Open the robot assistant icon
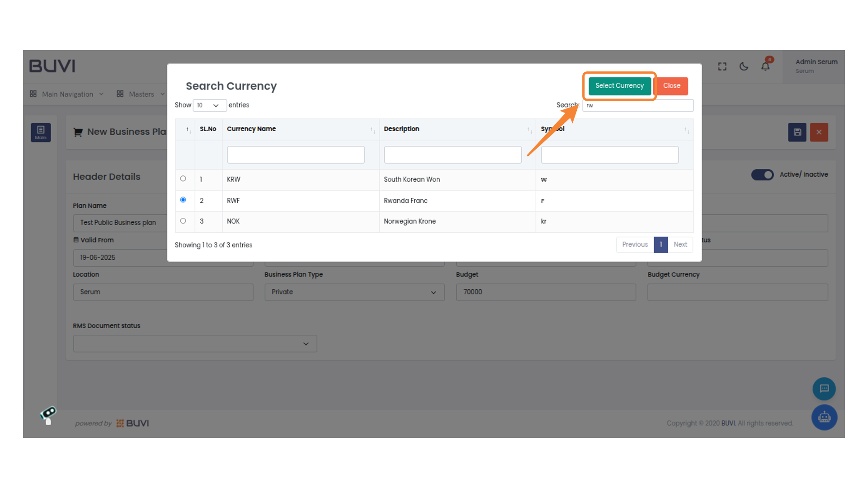The height and width of the screenshot is (488, 868). (824, 417)
